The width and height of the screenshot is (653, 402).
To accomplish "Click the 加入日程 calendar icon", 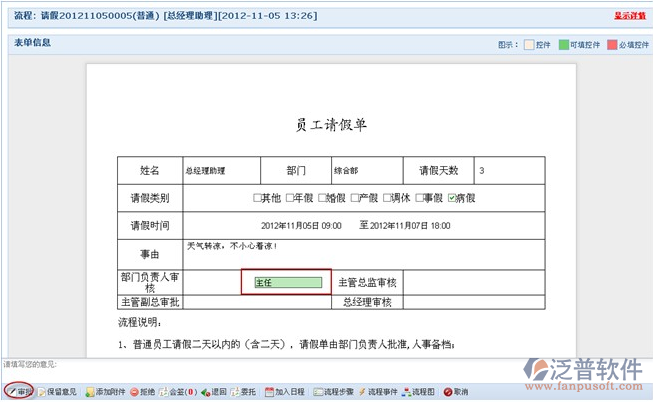I will tap(269, 392).
